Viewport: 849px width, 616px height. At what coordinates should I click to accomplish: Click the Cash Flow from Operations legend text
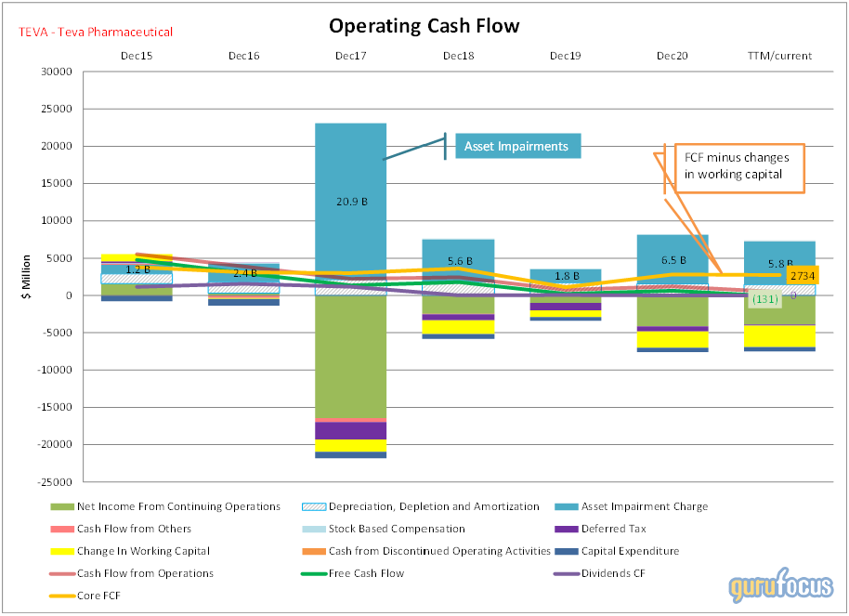tap(145, 573)
